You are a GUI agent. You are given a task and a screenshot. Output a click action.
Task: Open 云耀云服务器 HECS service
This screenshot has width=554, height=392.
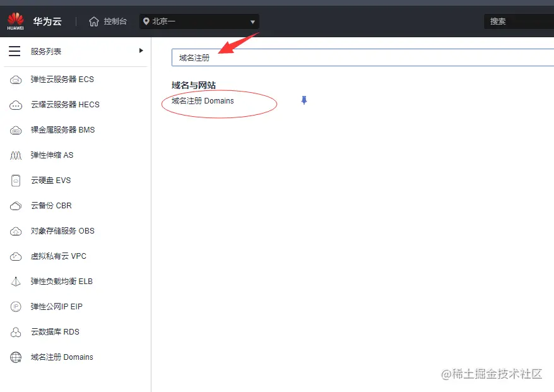pyautogui.click(x=65, y=105)
